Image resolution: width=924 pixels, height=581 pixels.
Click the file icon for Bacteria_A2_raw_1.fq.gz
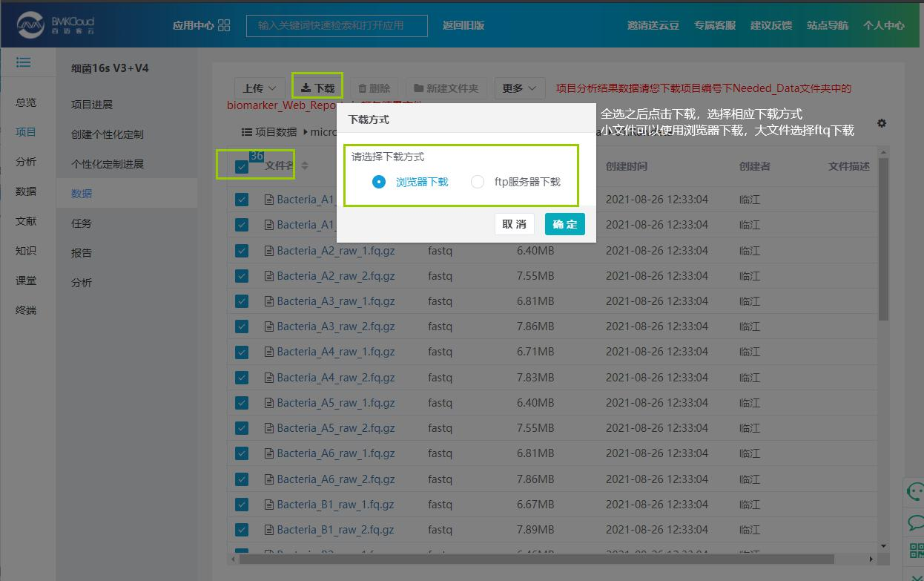(270, 251)
